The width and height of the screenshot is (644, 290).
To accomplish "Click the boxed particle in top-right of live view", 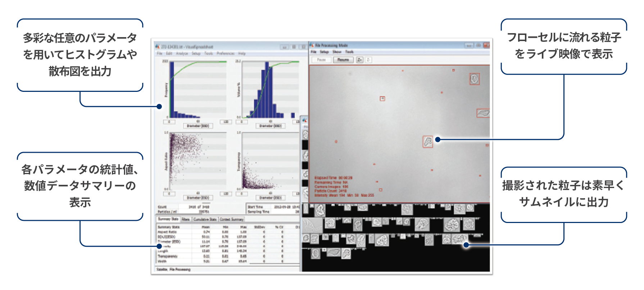I will [x=475, y=79].
